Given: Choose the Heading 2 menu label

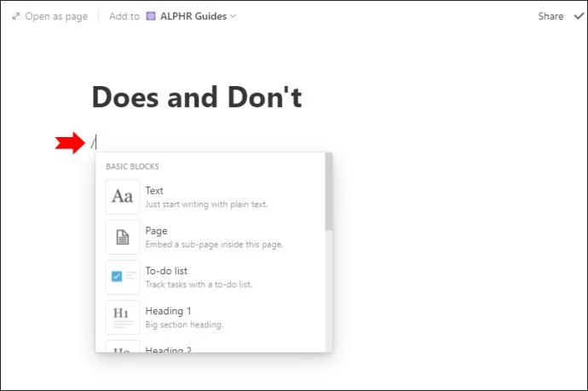Looking at the screenshot, I should 168,348.
